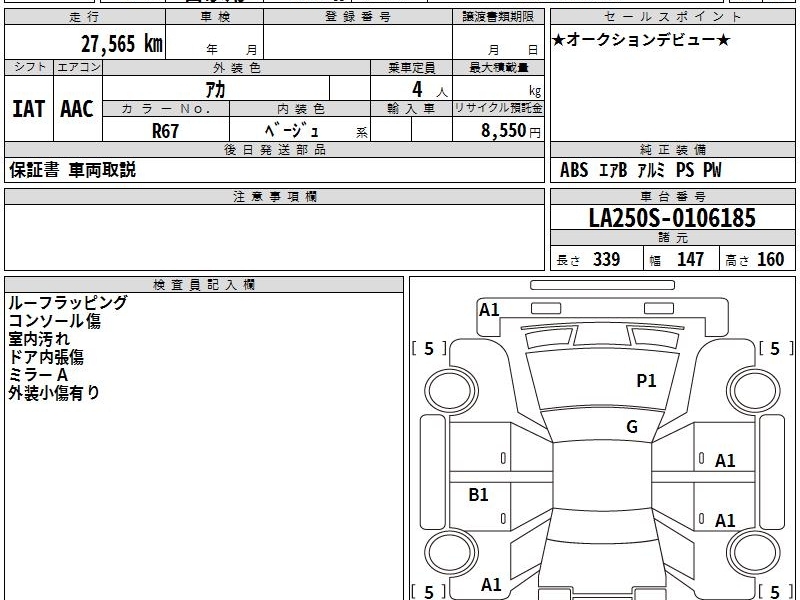Select the 検査員記入欄 header
The height and width of the screenshot is (600, 800).
pos(204,285)
